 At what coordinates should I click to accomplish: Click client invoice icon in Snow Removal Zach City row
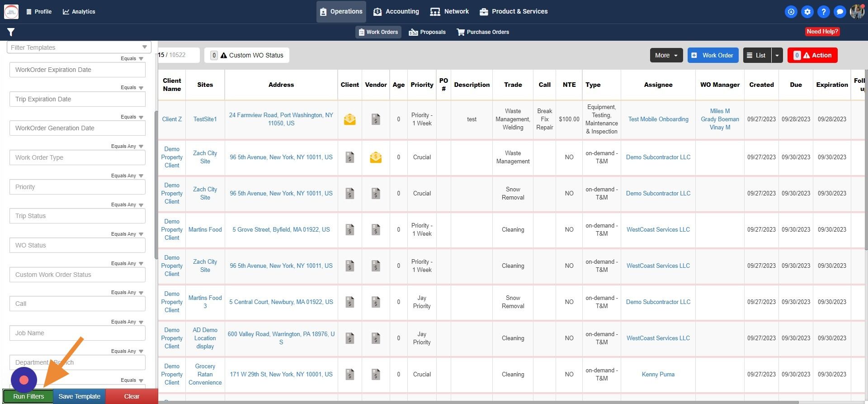click(350, 194)
